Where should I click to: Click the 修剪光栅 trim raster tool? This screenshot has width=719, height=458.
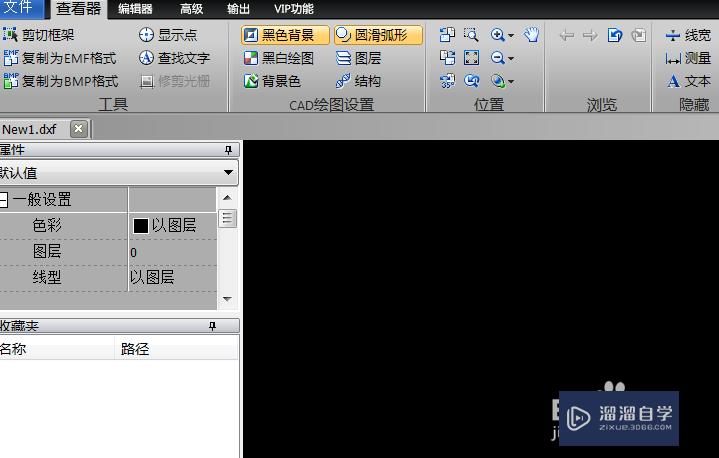(x=174, y=81)
